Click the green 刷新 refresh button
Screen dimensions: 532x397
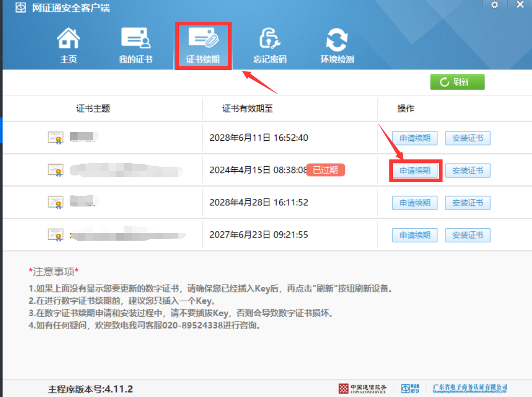tap(457, 82)
